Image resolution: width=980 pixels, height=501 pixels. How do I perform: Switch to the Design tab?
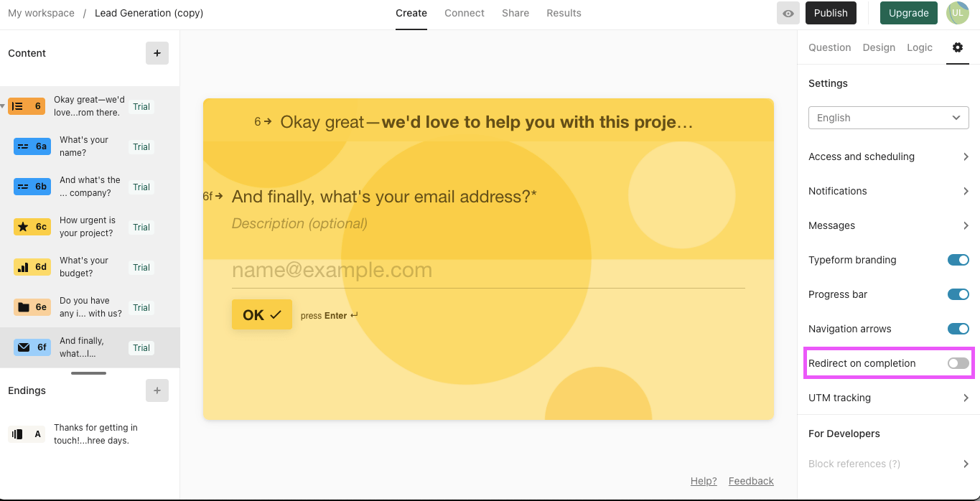click(x=878, y=47)
